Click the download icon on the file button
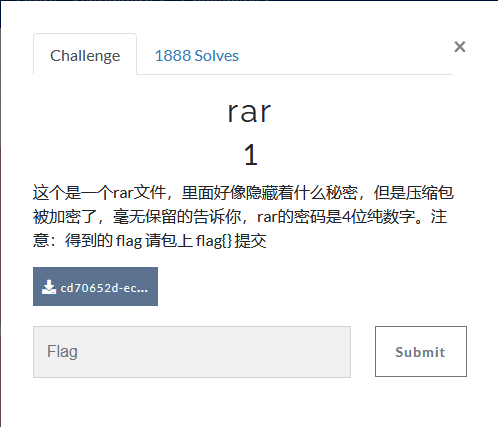Viewport: 498px width, 427px height. pyautogui.click(x=49, y=287)
